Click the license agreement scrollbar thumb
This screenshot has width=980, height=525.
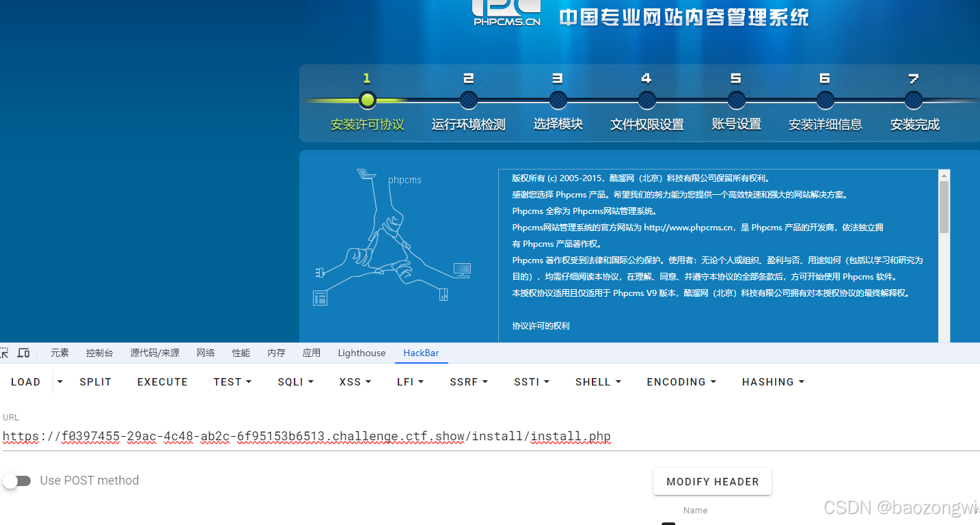(944, 206)
